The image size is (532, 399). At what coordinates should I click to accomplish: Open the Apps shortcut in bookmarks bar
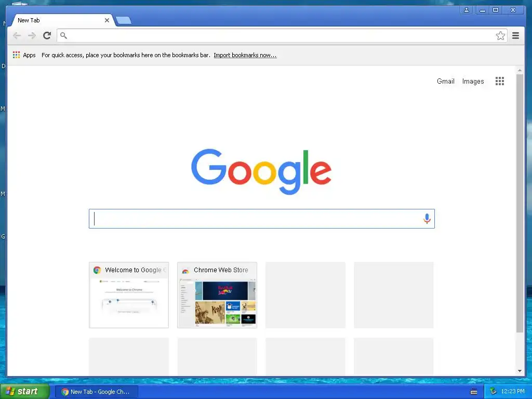[24, 55]
